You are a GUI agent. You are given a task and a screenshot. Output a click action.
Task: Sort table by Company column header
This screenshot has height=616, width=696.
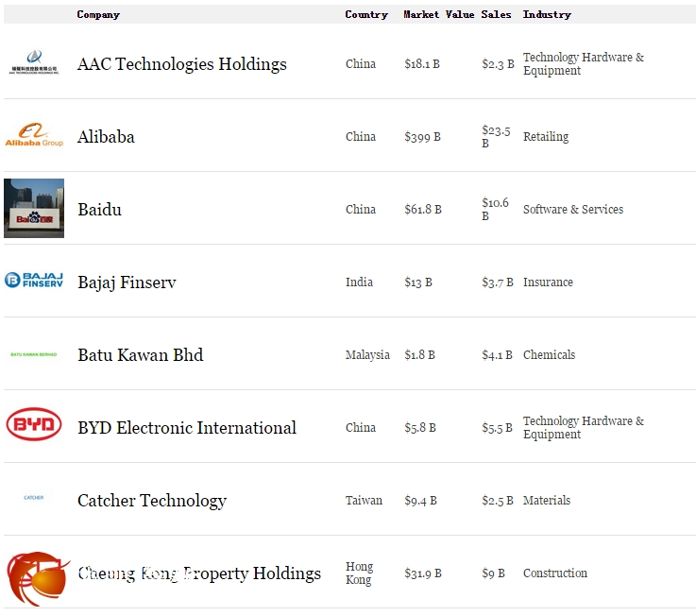point(98,14)
